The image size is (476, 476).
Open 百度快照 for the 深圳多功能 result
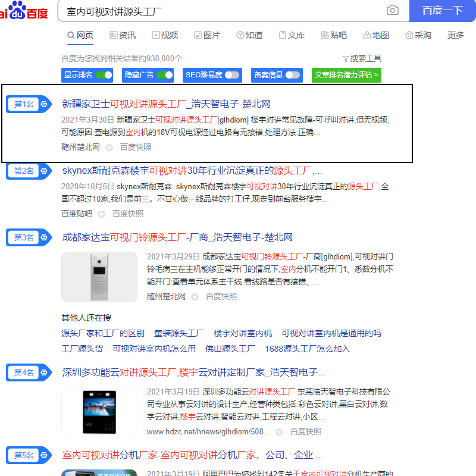point(306,431)
